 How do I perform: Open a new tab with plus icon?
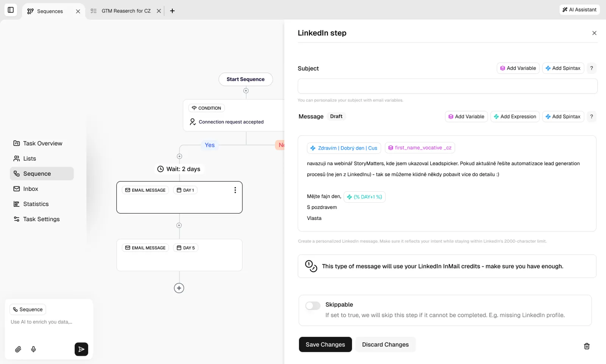(x=172, y=11)
